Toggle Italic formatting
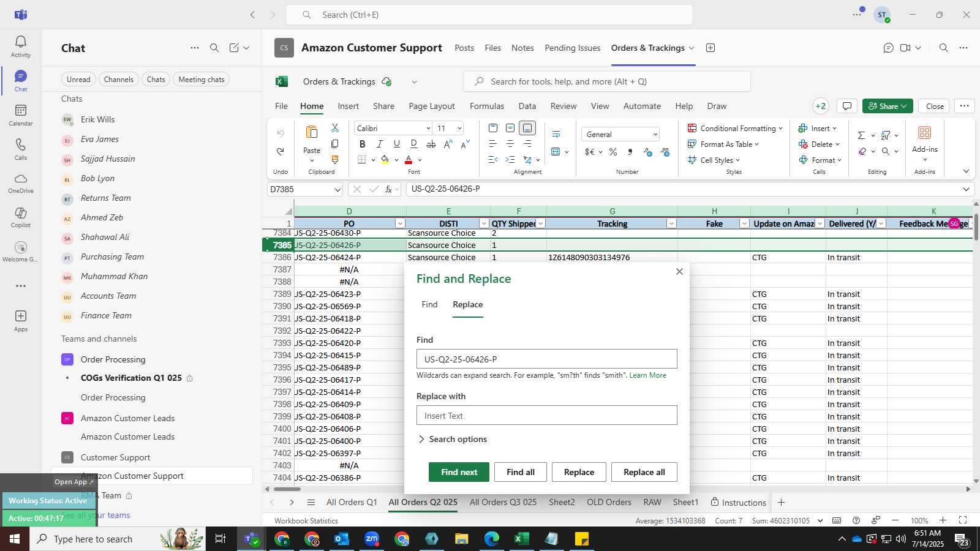980x551 pixels. [379, 144]
